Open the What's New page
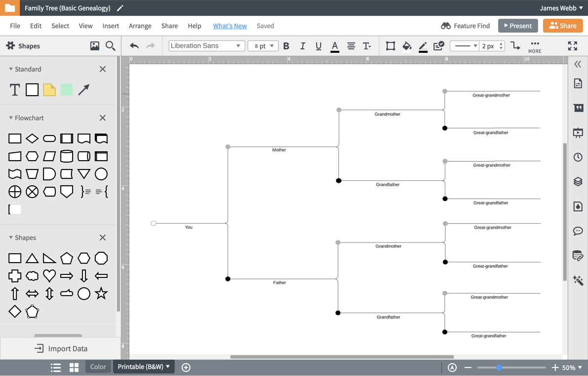The height and width of the screenshot is (376, 588). 230,26
